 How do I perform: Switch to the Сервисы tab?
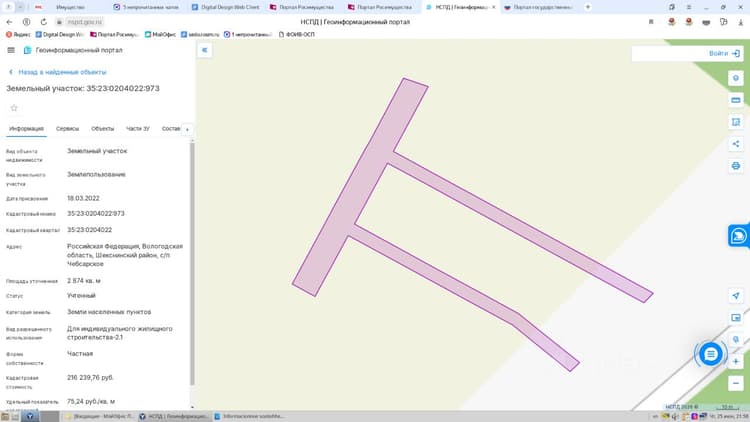(67, 129)
